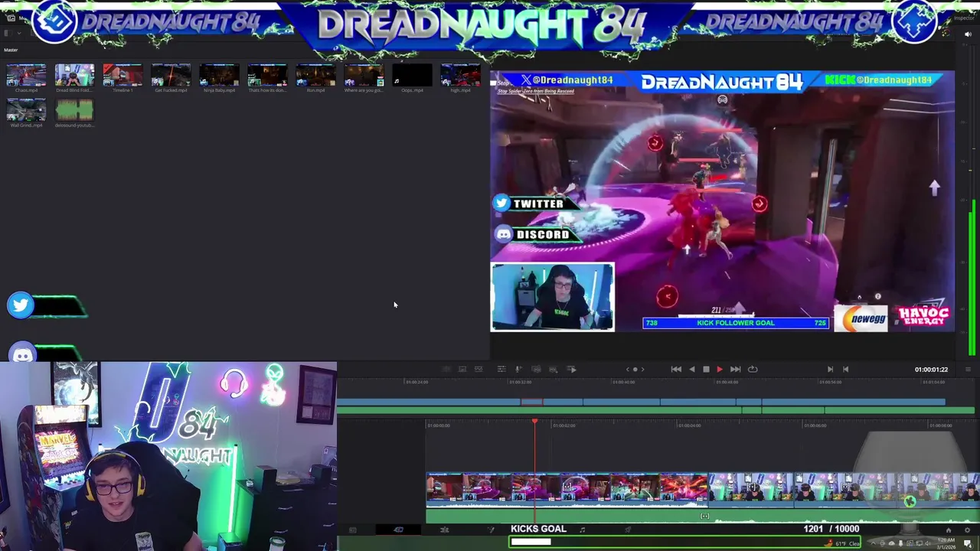Select the Ninja Baby.mp4 thumbnail

(219, 75)
